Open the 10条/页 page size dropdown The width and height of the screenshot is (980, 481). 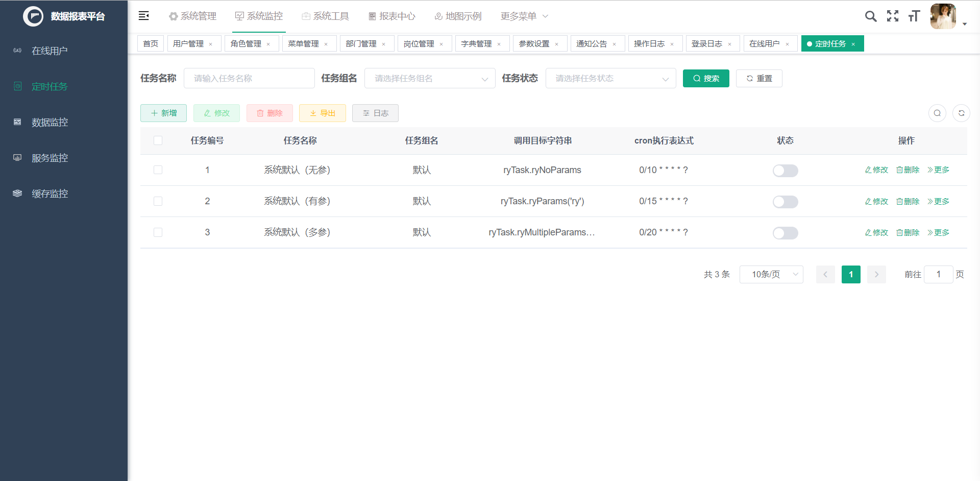[771, 274]
